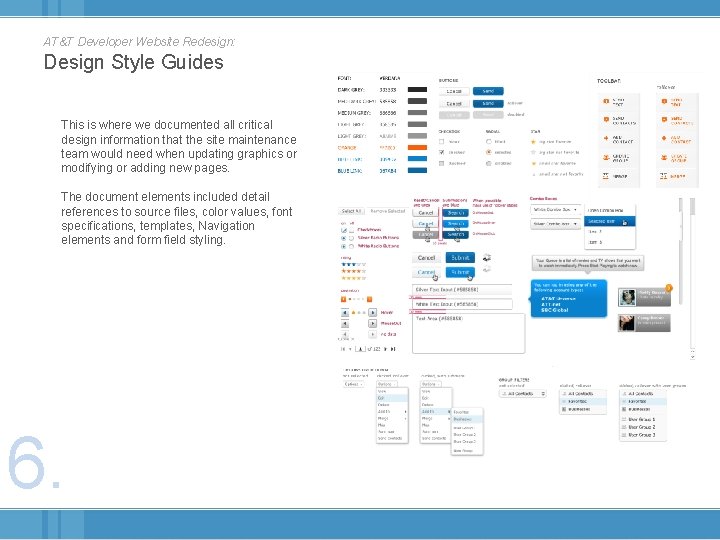This screenshot has width=720, height=540.
Task: Choose Selected item in the open combo list
Action: coord(610,221)
